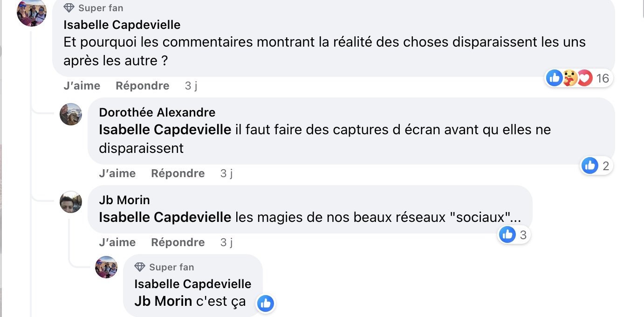This screenshot has width=644, height=317.
Task: Click Répondre under Jb Morin's comment
Action: (x=178, y=242)
